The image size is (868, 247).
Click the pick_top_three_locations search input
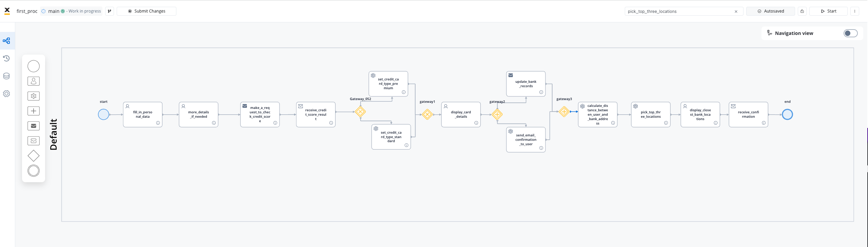(680, 11)
